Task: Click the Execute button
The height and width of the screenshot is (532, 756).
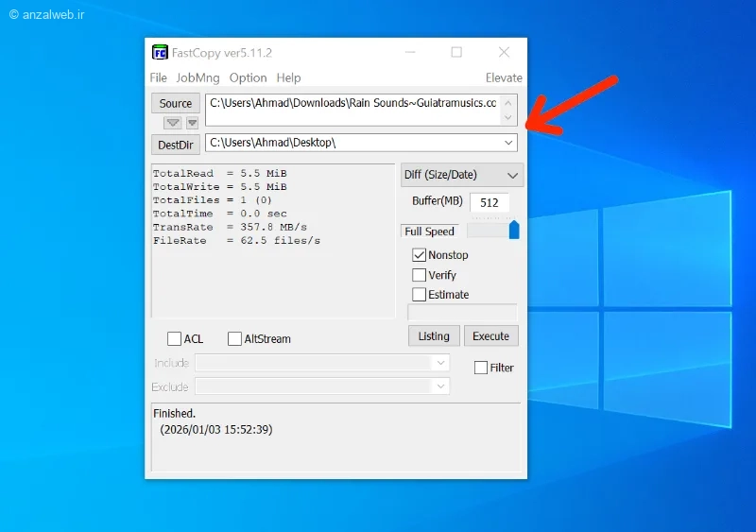Action: tap(490, 336)
